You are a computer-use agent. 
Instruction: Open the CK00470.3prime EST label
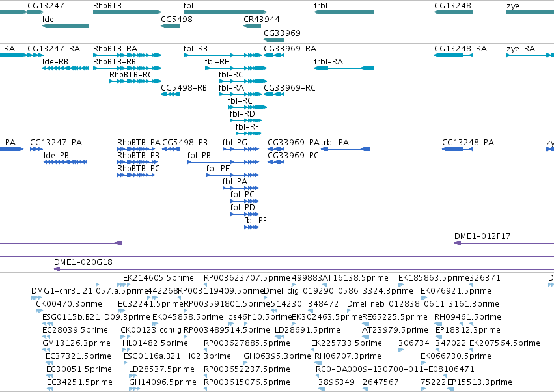(x=69, y=304)
